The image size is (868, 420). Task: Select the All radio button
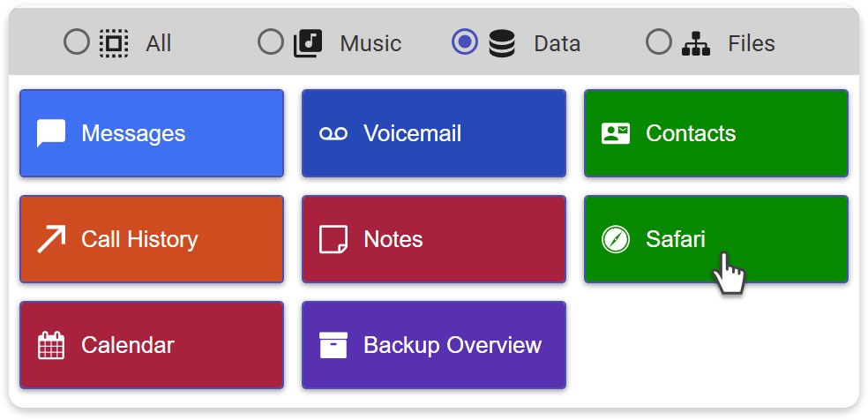tap(78, 42)
